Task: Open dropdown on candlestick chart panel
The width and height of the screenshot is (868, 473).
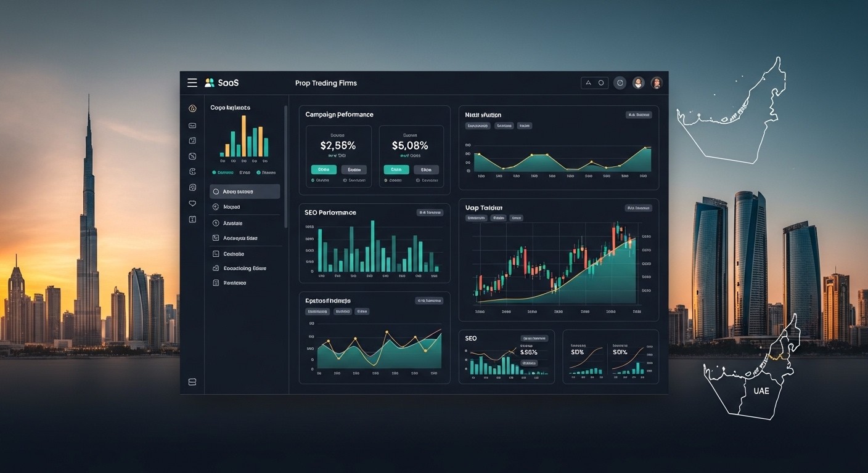Action: click(639, 208)
